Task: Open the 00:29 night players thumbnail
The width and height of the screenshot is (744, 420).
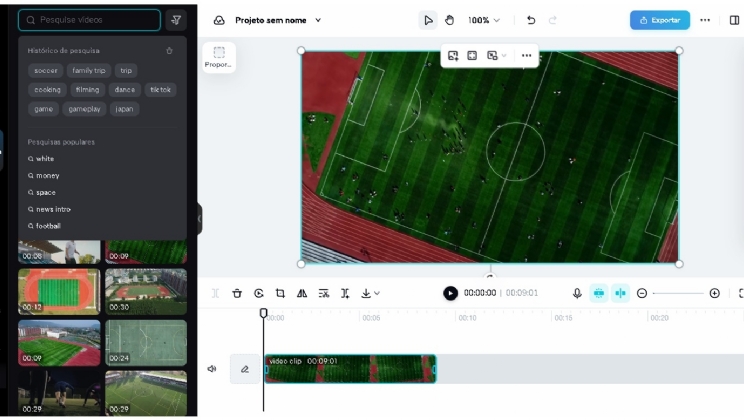Action: 59,393
